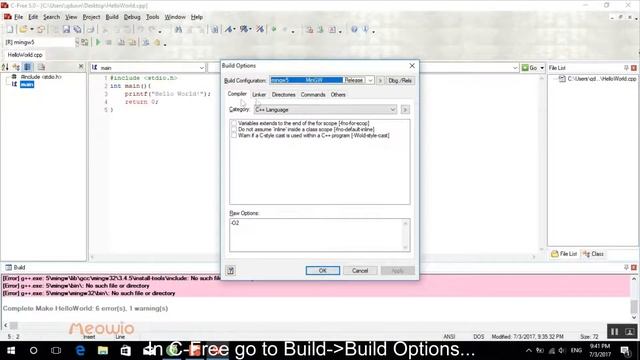Click the Dbg./Rels button
The image size is (640, 360).
[400, 80]
